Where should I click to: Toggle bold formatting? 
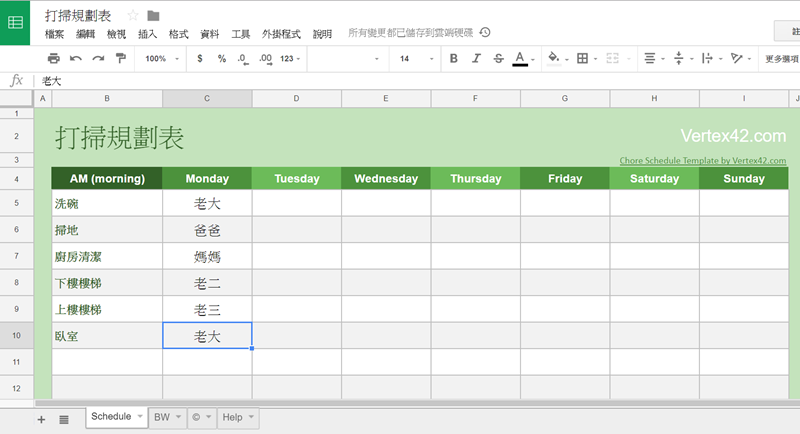tap(453, 59)
